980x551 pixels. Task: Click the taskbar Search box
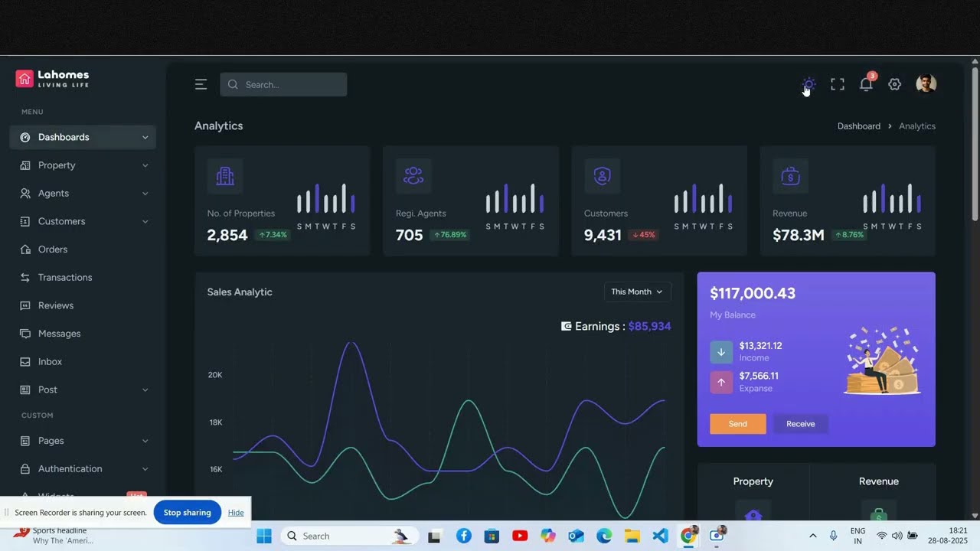(350, 536)
